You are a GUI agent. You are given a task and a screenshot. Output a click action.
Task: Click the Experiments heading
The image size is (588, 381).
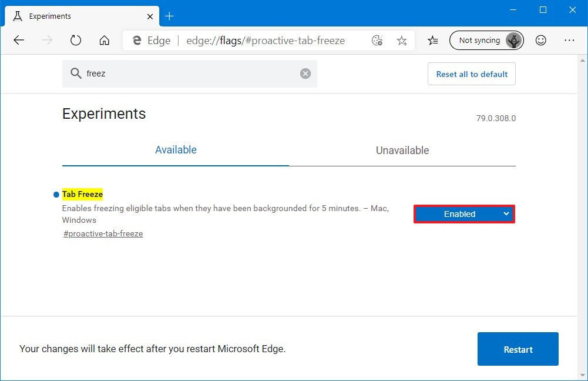pos(104,113)
